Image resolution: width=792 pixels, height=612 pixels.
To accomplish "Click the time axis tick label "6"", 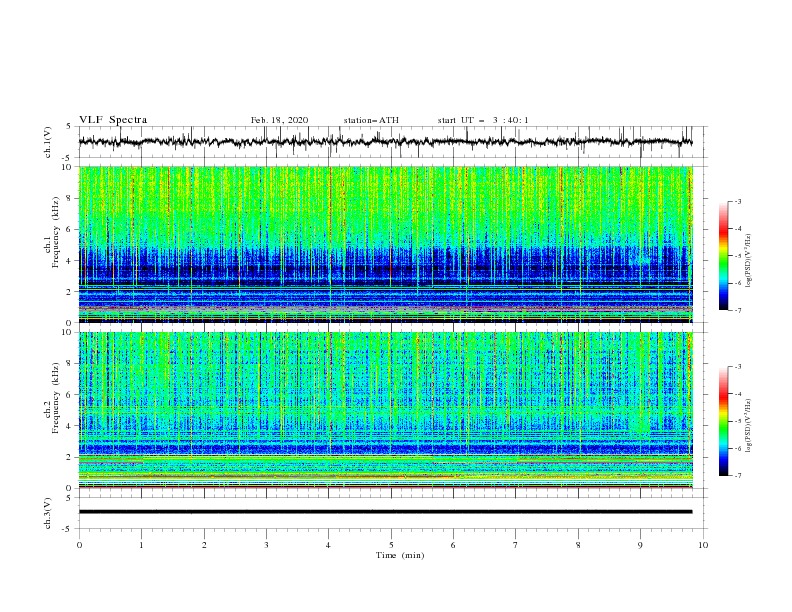I will (453, 545).
